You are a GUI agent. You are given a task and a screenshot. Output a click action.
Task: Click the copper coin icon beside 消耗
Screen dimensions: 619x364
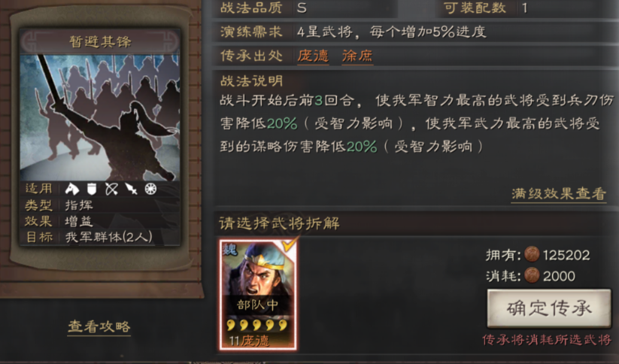[532, 275]
